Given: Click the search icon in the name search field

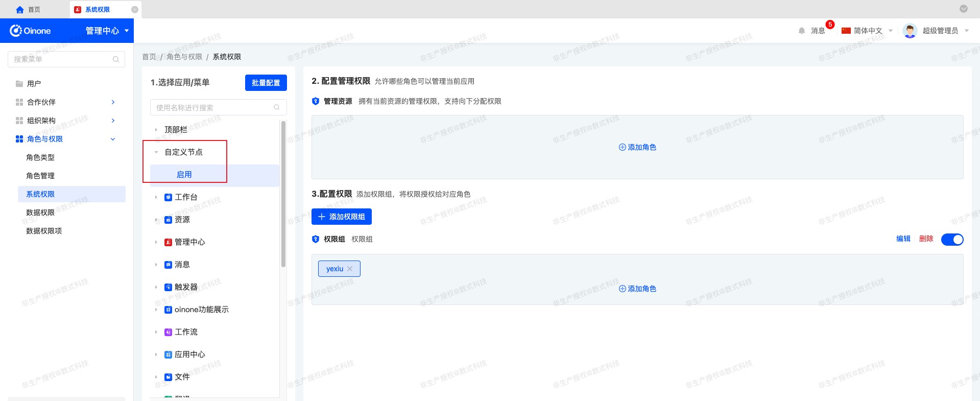Looking at the screenshot, I should [x=277, y=107].
